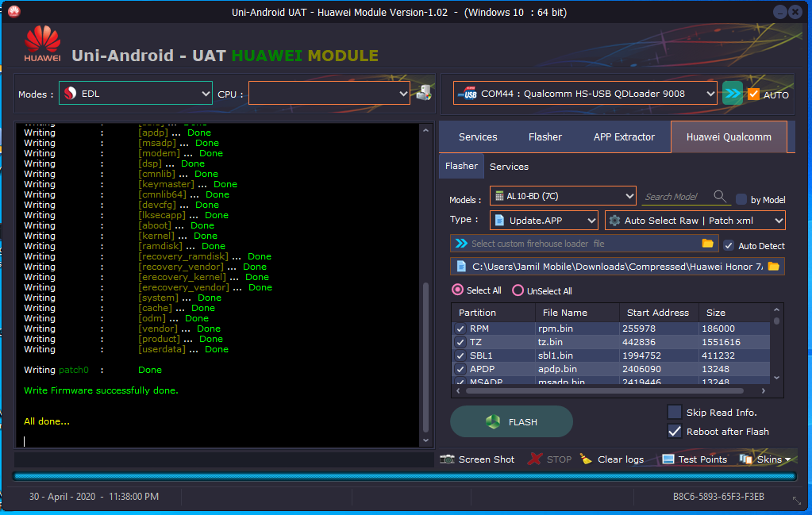Click the FLASH button
This screenshot has width=812, height=515.
click(x=512, y=422)
